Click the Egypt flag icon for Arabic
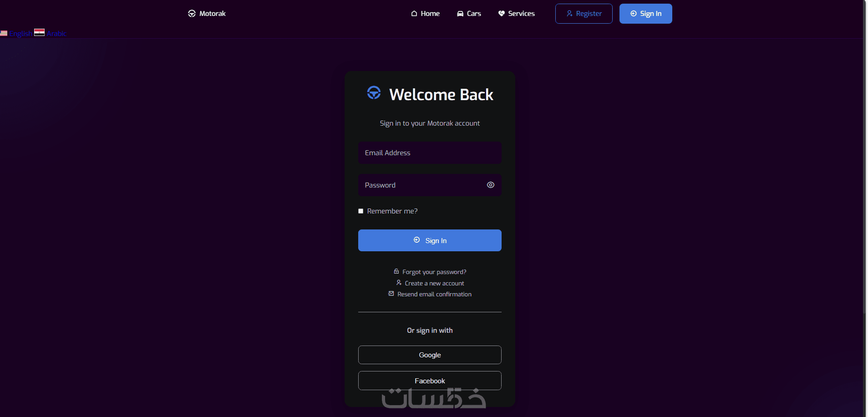 point(39,32)
